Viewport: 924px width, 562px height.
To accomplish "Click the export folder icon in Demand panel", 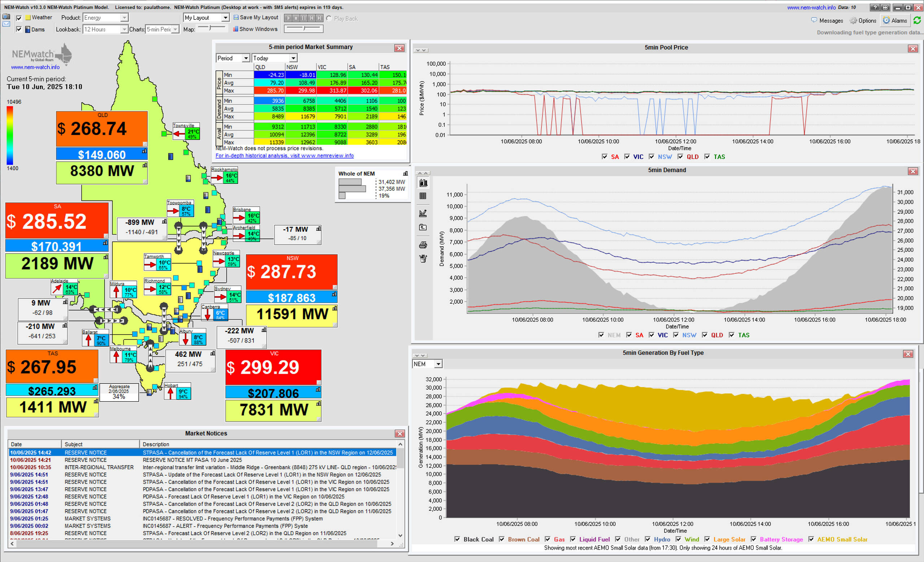I will (x=423, y=227).
